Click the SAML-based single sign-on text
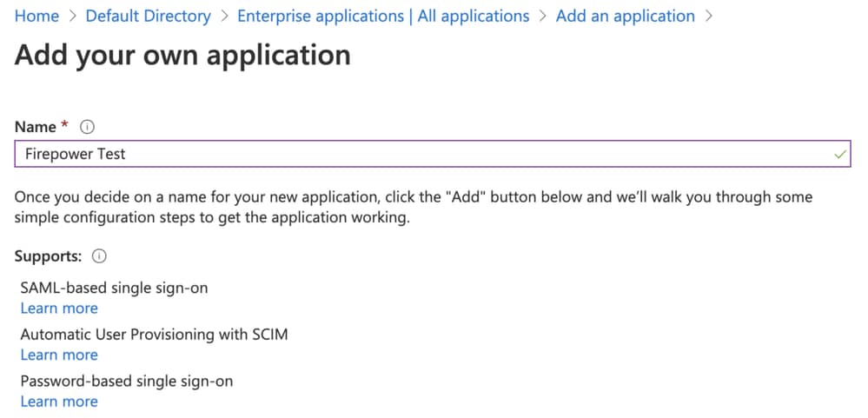Viewport: 868px width, 418px height. pyautogui.click(x=114, y=288)
